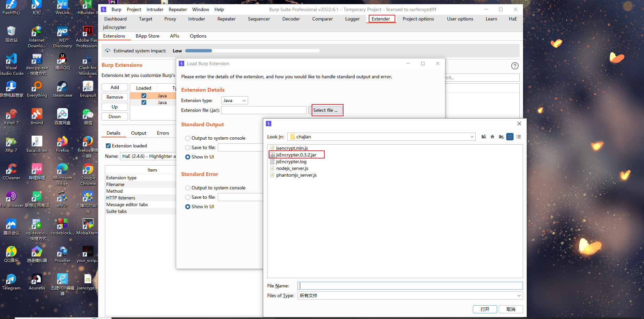Uncheck Loaded box for second Java extension
This screenshot has width=644, height=319.
(144, 102)
